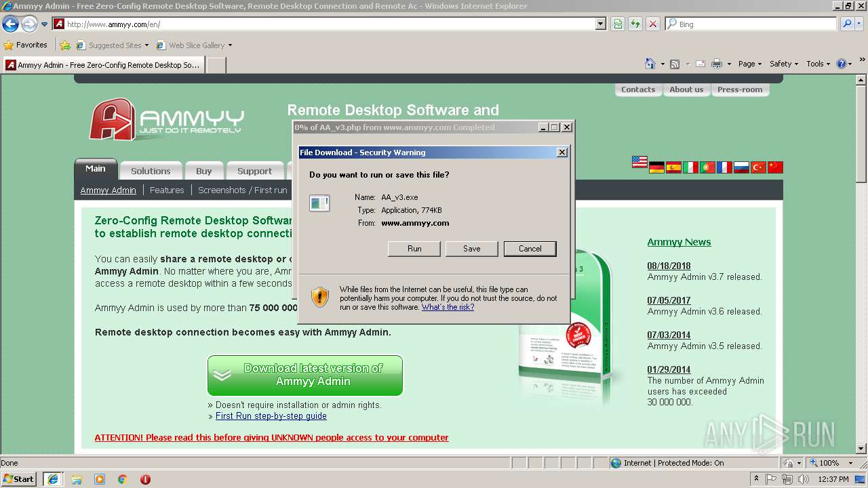Image resolution: width=868 pixels, height=488 pixels.
Task: Click the Ammyy logo
Action: click(166, 119)
